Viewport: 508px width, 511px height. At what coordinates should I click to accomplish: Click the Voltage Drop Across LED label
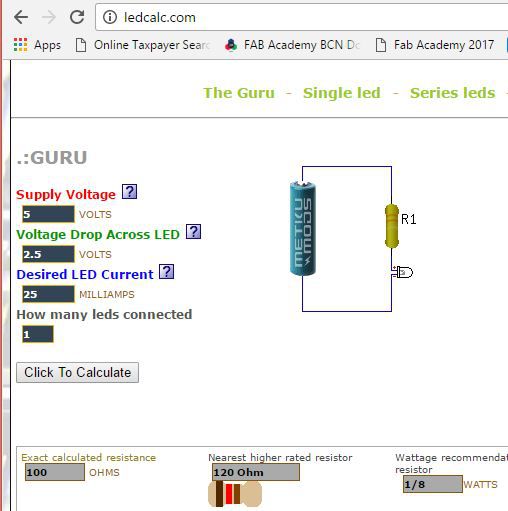98,234
